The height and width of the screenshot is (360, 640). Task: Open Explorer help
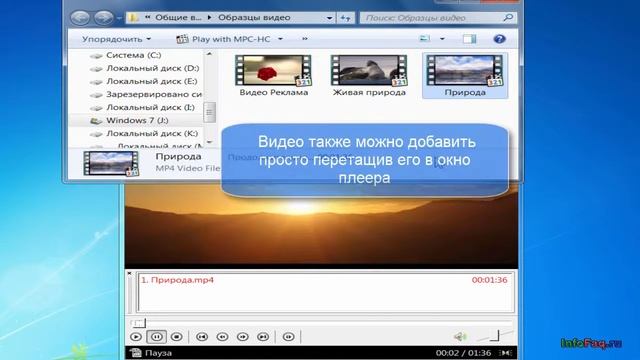pos(500,39)
